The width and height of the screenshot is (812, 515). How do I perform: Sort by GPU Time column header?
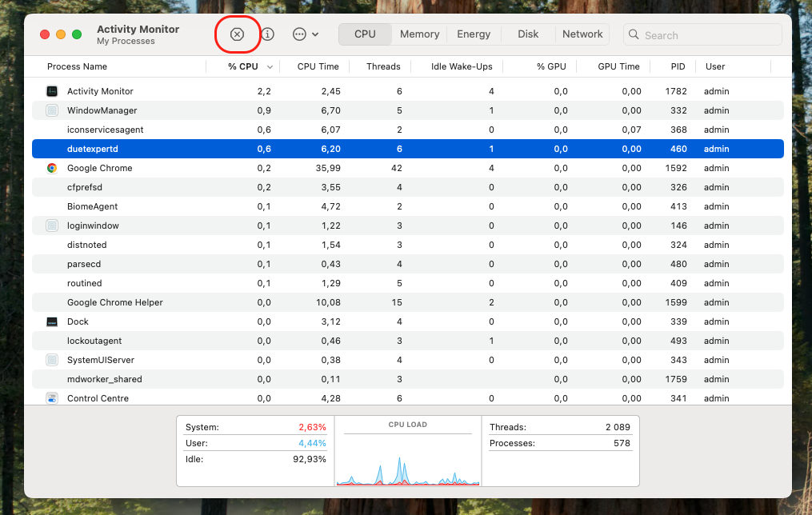click(x=618, y=66)
